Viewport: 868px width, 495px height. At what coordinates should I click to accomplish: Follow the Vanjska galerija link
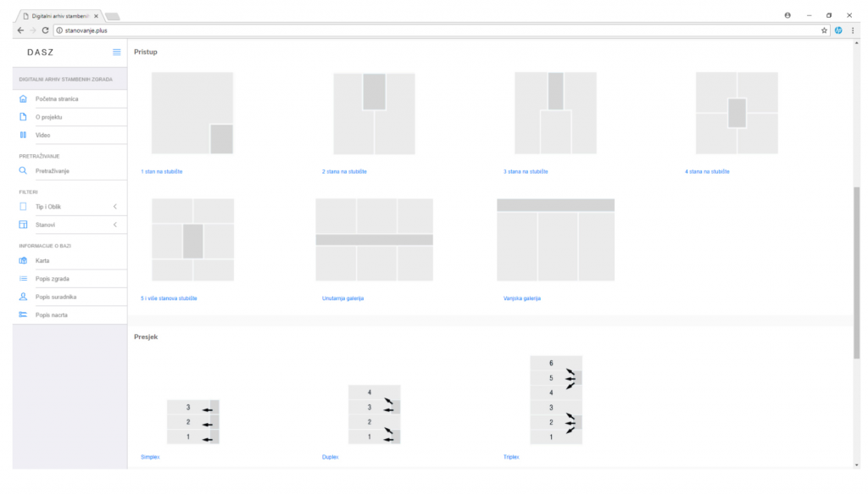(521, 298)
